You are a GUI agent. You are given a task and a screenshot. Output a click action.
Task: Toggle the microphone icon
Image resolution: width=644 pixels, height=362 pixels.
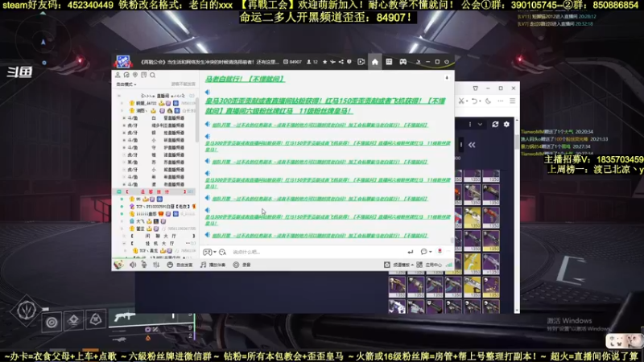click(x=144, y=265)
